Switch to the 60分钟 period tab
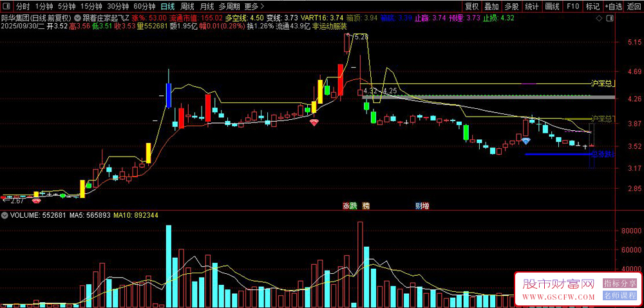 click(x=144, y=6)
